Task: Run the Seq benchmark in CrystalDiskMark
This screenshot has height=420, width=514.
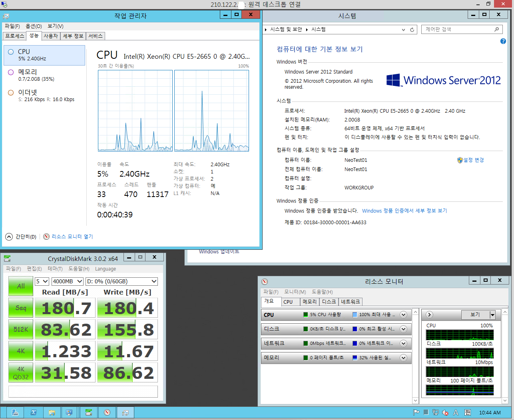Action: (21, 308)
